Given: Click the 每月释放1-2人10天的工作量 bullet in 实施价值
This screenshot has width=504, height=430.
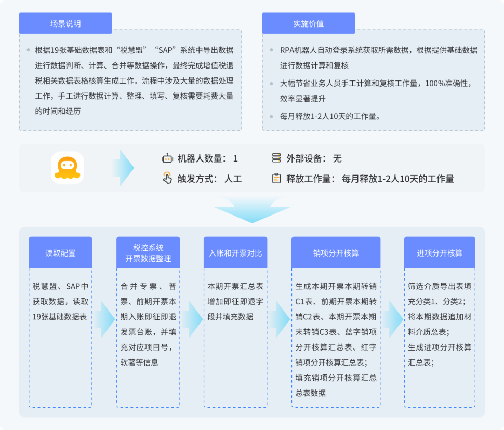Looking at the screenshot, I should coord(330,116).
